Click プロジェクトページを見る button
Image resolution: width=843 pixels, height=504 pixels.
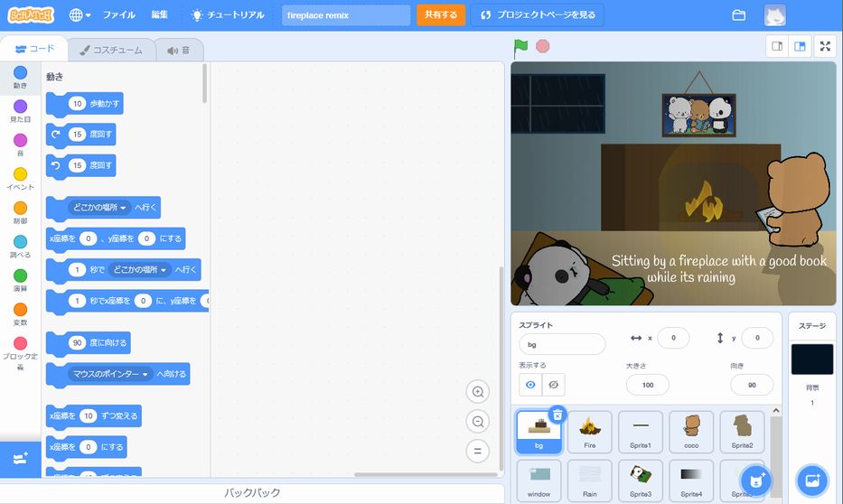pos(538,15)
